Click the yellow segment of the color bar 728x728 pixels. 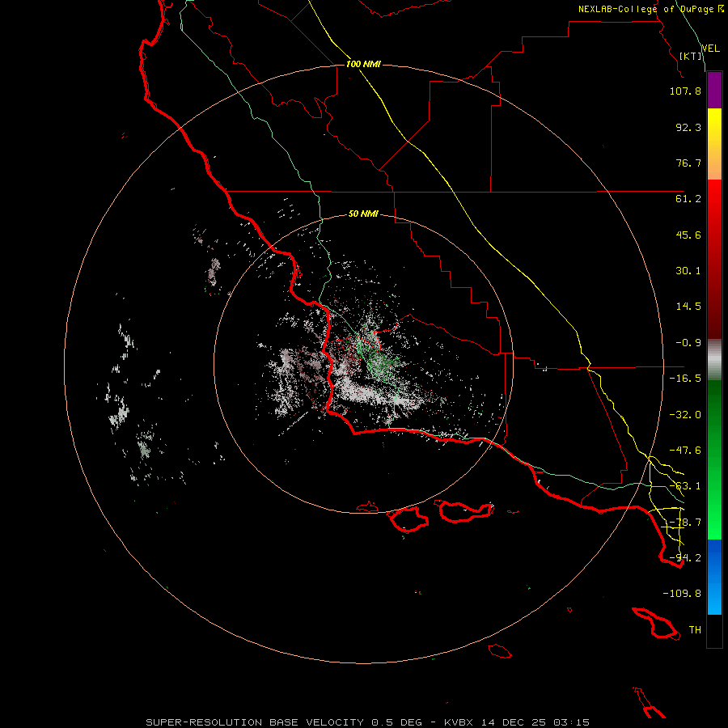click(x=714, y=144)
